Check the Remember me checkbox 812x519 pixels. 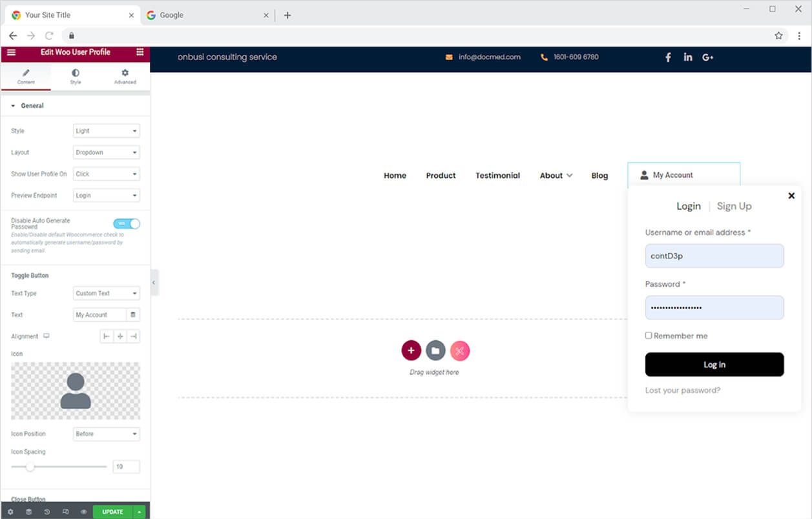(x=649, y=336)
